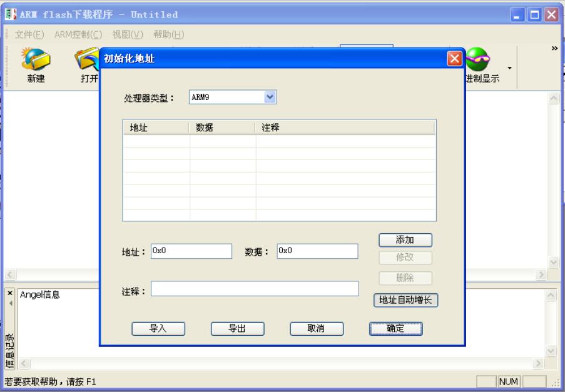Focus the 地址 input field
Image resolution: width=565 pixels, height=392 pixels.
click(191, 251)
